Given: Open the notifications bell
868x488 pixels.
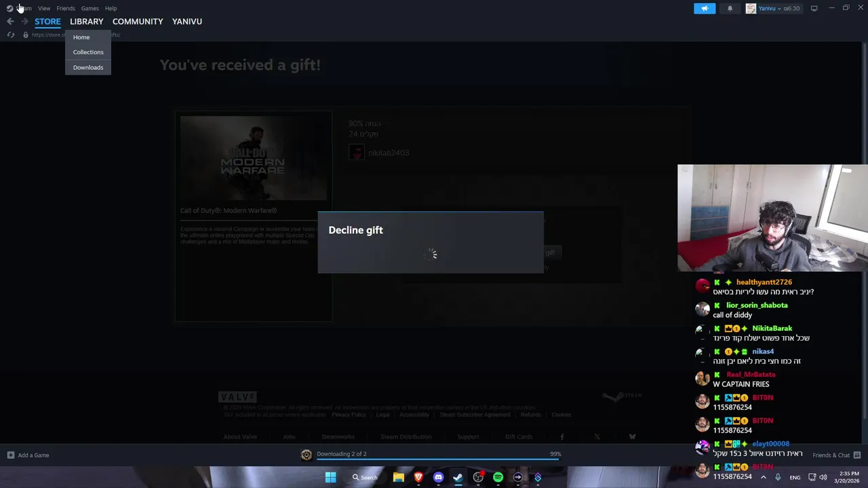Looking at the screenshot, I should click(730, 8).
